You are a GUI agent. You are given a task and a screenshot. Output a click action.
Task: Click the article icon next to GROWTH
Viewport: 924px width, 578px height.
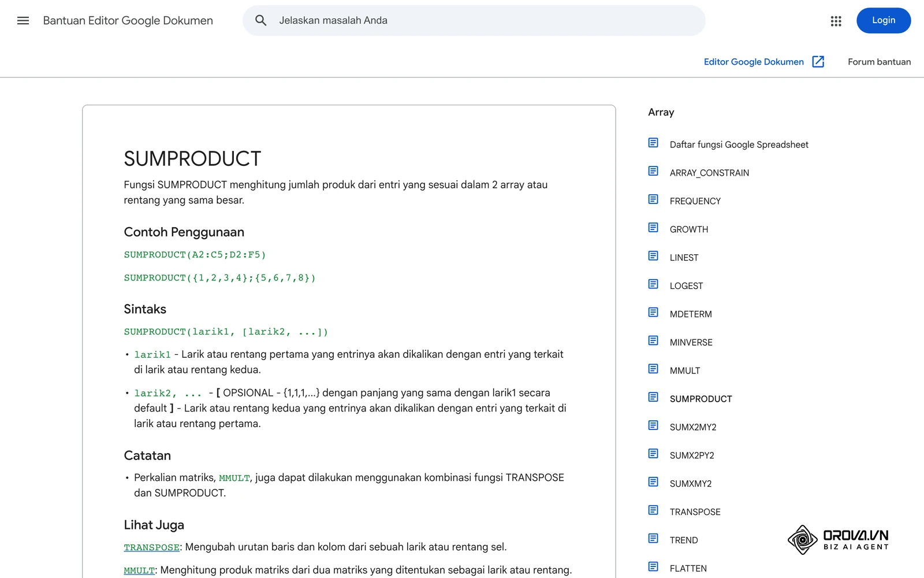tap(653, 228)
